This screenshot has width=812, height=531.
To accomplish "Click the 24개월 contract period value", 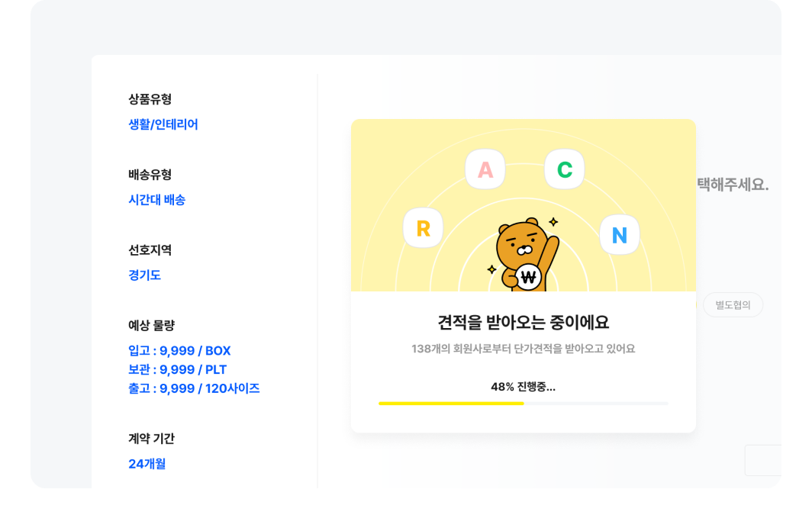I will click(x=147, y=464).
